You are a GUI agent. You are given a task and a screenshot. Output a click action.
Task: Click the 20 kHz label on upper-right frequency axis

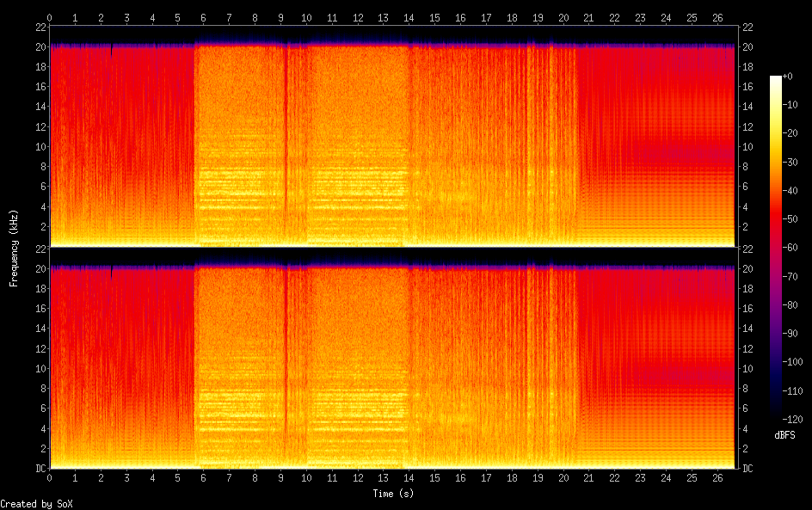pos(747,46)
